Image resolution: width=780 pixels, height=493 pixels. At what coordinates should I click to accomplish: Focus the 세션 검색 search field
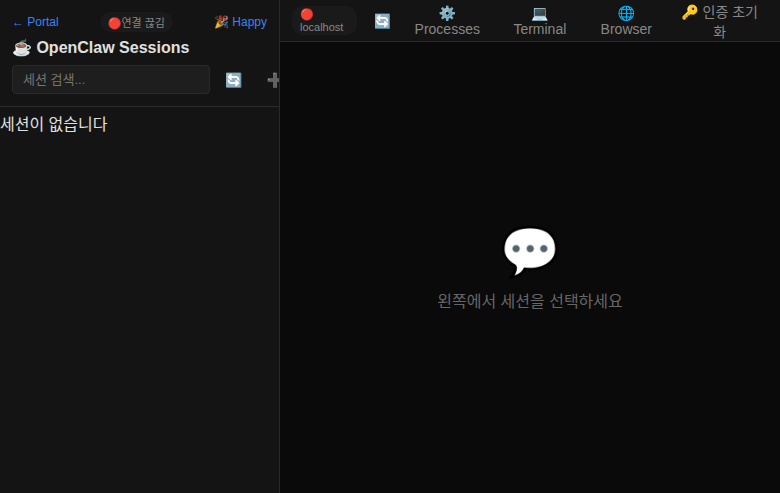point(110,80)
